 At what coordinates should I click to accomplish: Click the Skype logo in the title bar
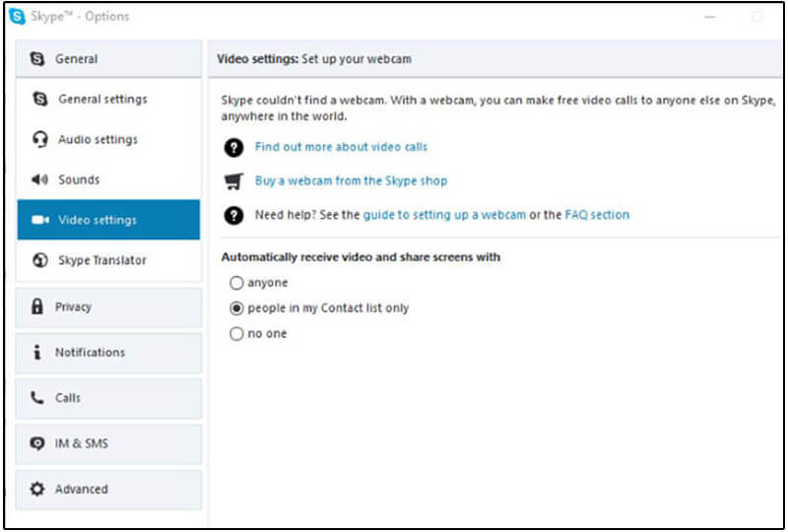17,16
